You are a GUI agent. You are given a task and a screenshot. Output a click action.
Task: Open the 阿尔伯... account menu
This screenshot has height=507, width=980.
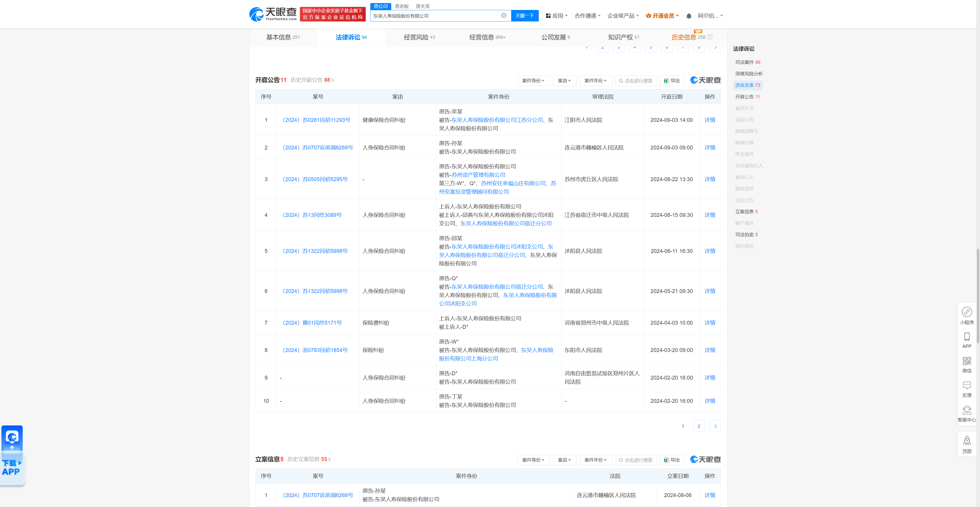(710, 16)
